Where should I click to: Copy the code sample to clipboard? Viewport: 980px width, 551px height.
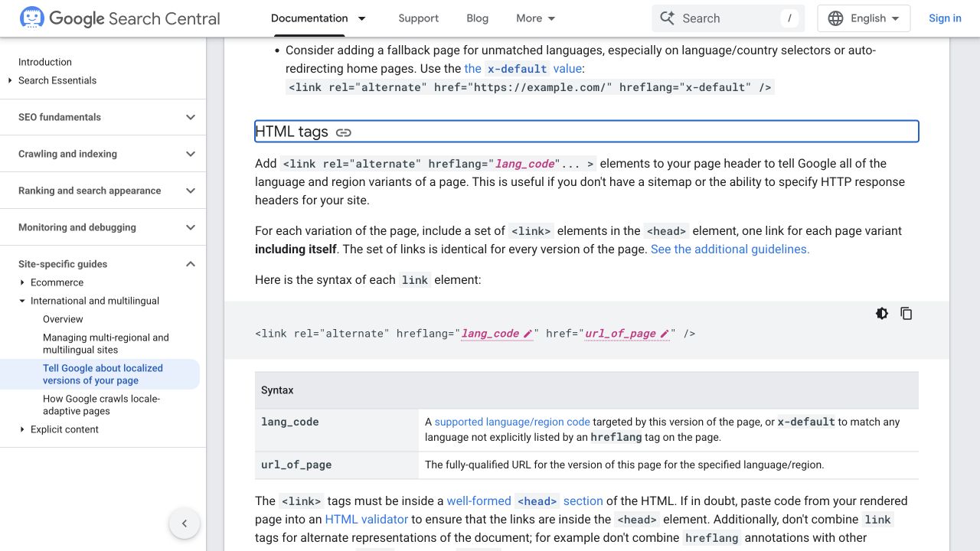(x=906, y=314)
